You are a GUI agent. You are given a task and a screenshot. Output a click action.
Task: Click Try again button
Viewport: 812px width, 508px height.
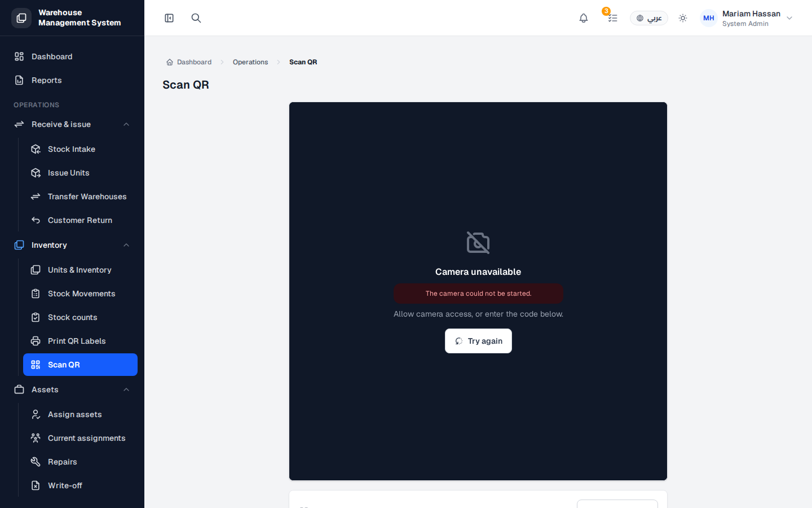[x=478, y=341]
